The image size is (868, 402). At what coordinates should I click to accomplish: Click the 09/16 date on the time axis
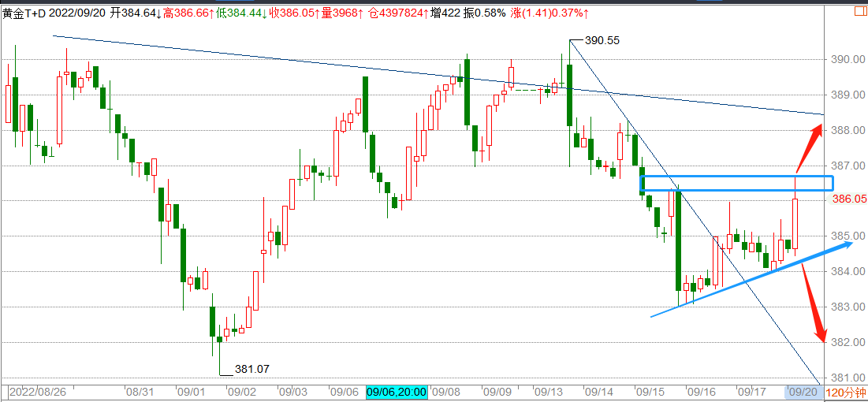point(702,393)
